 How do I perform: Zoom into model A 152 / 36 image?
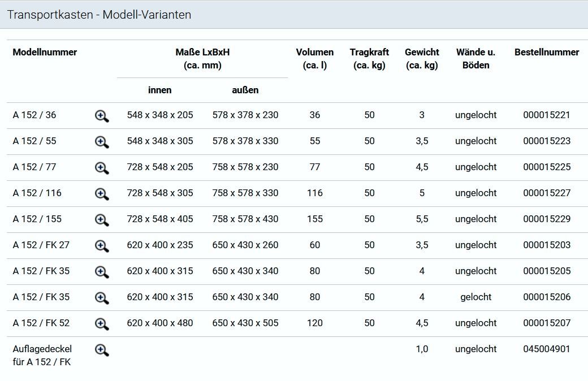tap(102, 116)
